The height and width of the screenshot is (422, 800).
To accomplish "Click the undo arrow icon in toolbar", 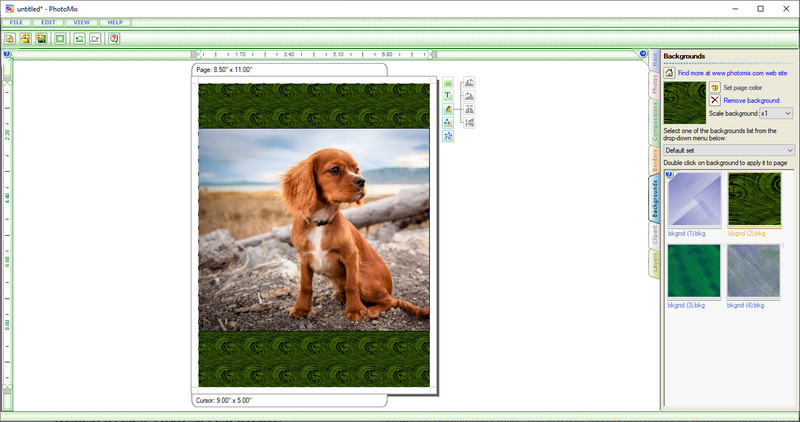I will point(79,39).
